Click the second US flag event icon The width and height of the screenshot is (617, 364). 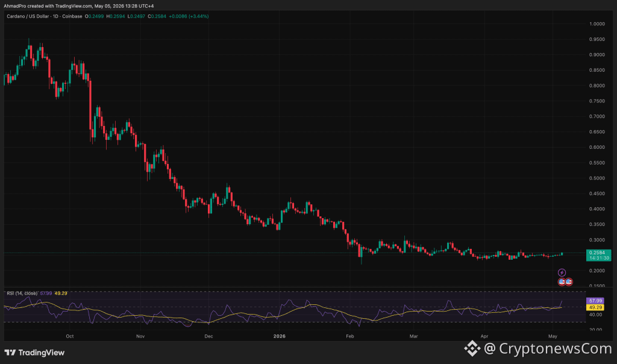tap(569, 282)
